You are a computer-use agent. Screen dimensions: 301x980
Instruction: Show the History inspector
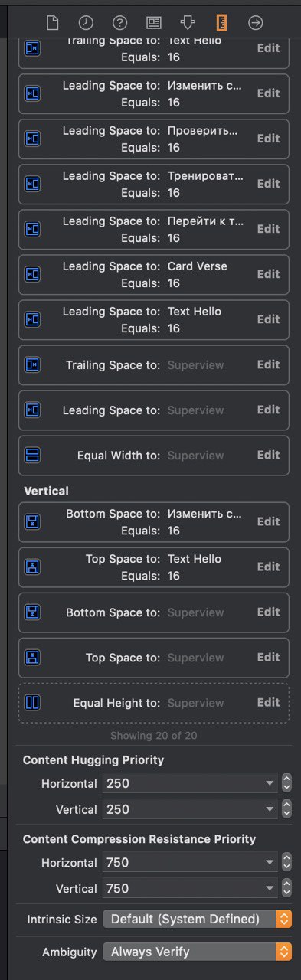tap(86, 22)
